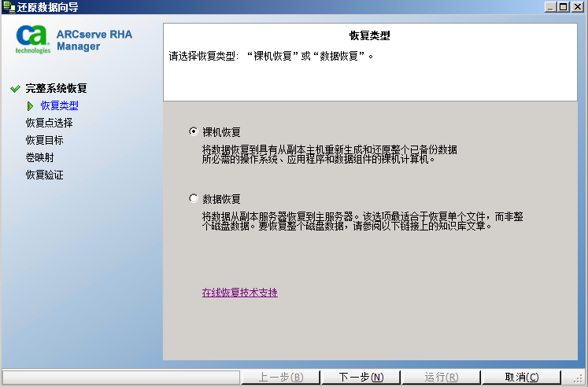Click the 下一步(N) button
588x387 pixels.
pos(361,377)
